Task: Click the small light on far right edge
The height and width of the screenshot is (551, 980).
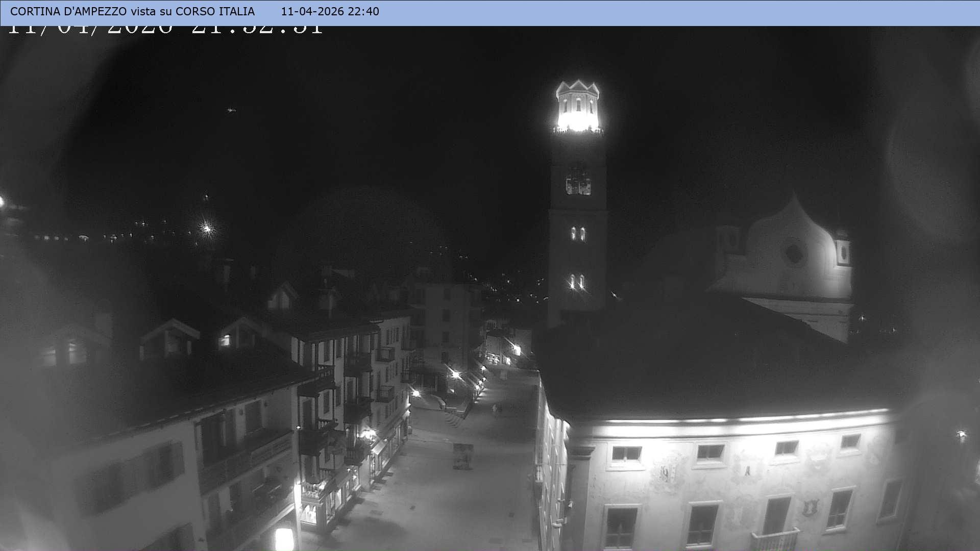Action: 962,434
